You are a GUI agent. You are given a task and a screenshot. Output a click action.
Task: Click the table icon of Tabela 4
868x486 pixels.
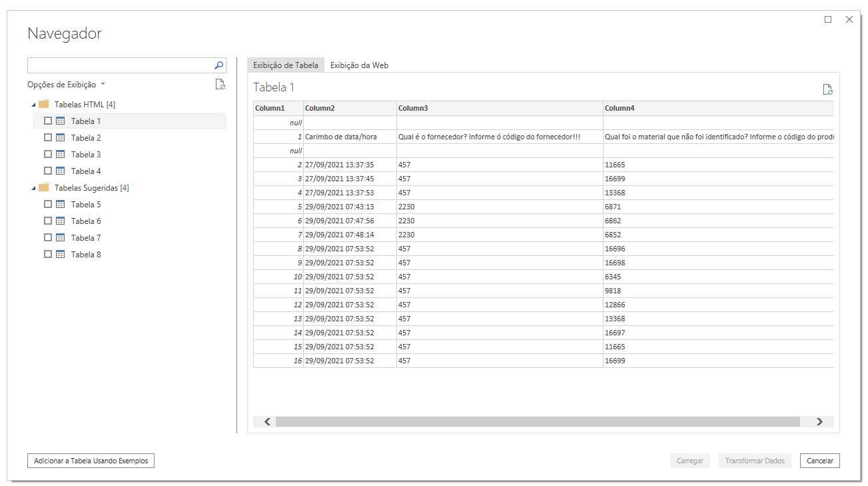click(61, 171)
